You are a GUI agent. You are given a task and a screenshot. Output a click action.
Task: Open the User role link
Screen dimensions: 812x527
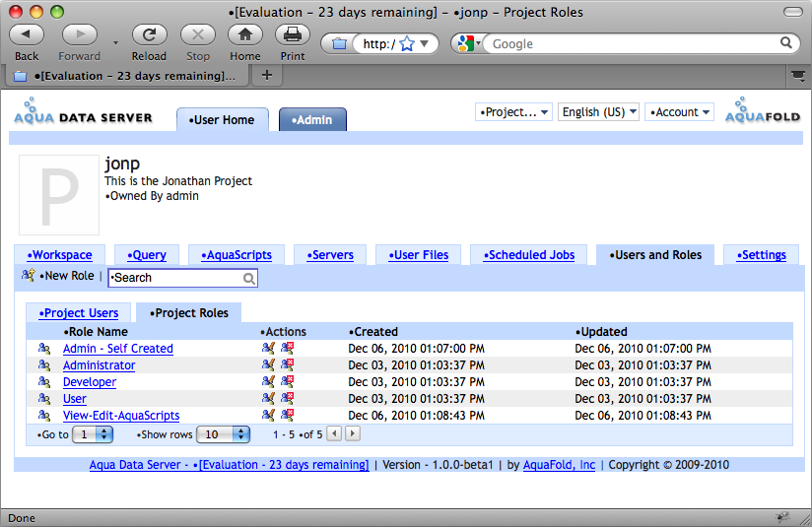point(75,399)
